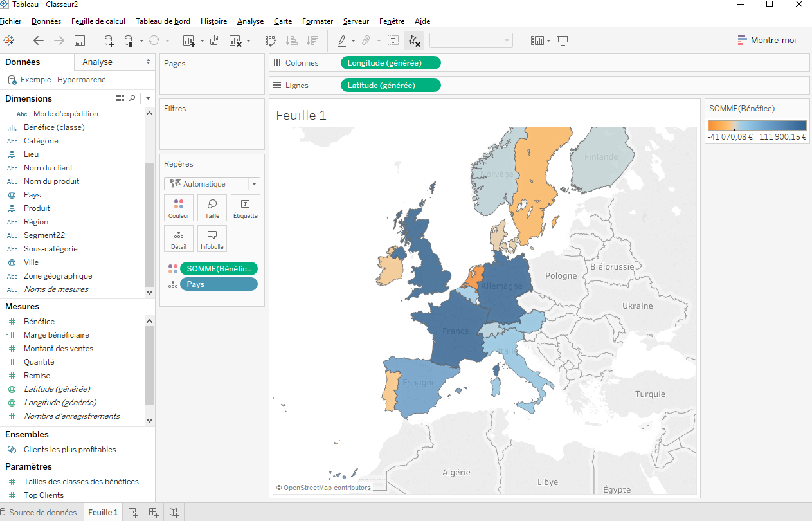
Task: Open the highlight pen dropdown arrow
Action: coord(353,41)
